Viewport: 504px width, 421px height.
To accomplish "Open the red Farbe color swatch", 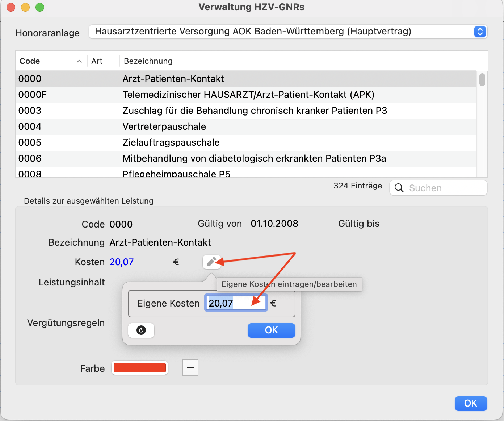I will 140,368.
